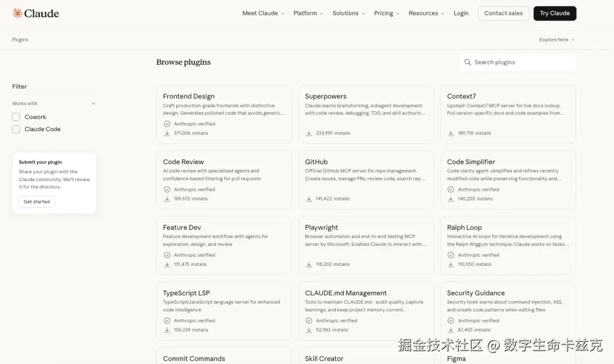
Task: Click download icon on GitHub card
Action: click(x=309, y=199)
